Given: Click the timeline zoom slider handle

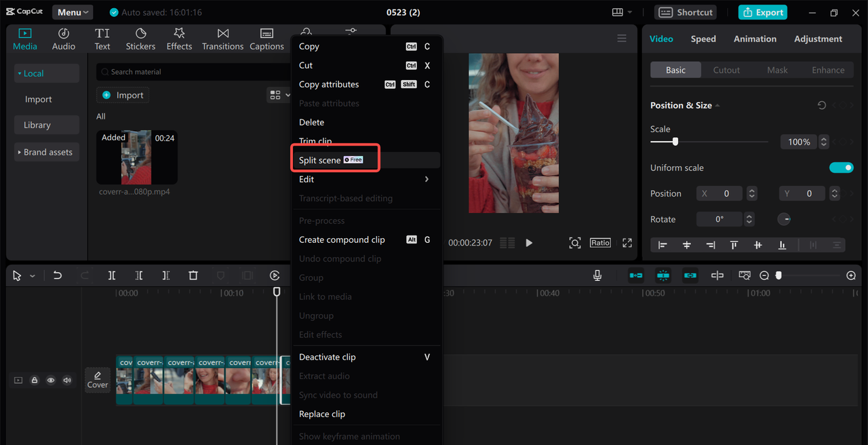Looking at the screenshot, I should [x=778, y=275].
